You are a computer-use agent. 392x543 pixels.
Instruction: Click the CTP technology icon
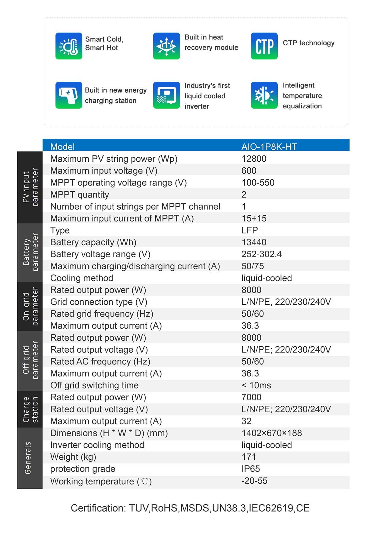point(264,46)
